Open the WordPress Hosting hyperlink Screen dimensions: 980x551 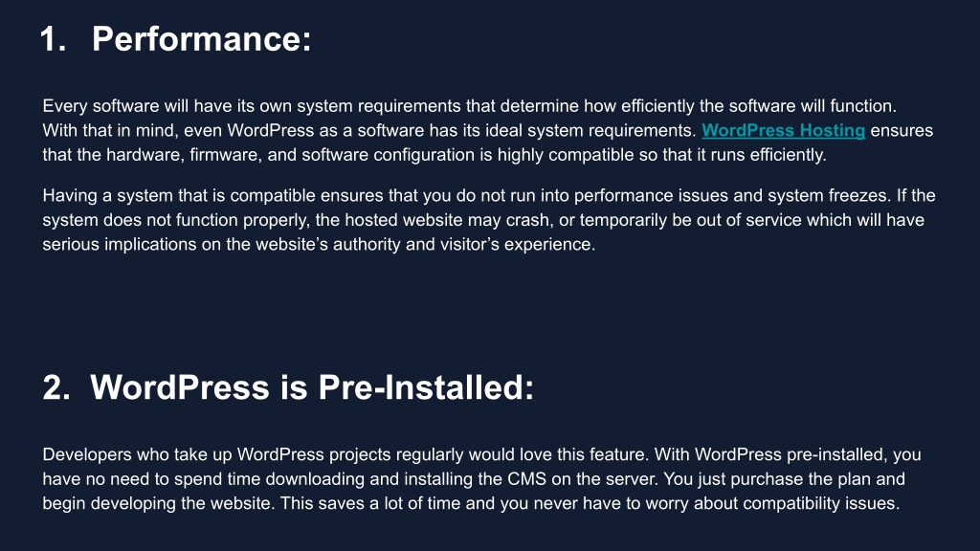pos(783,130)
